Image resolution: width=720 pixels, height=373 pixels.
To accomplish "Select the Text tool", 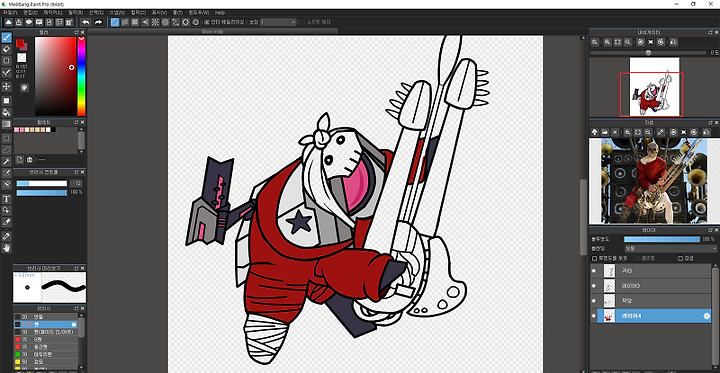I will 6,199.
